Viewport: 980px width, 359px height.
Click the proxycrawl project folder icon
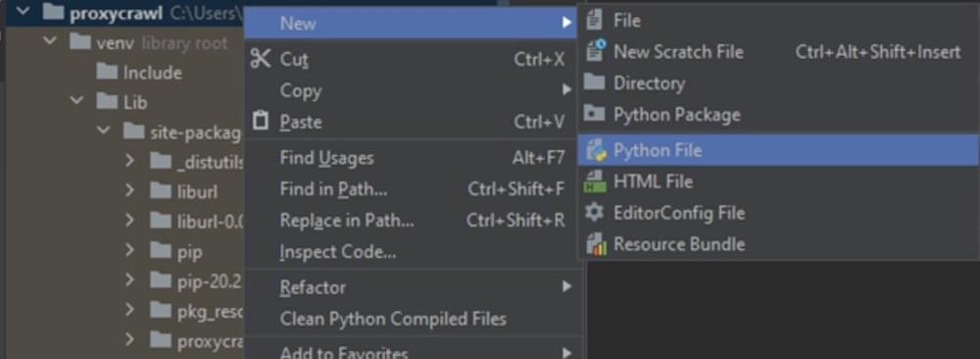pos(54,12)
